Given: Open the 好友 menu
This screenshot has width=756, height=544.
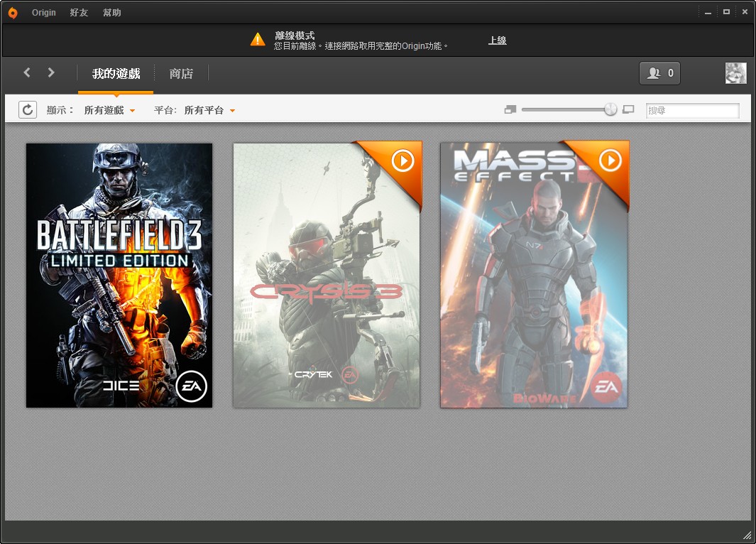Looking at the screenshot, I should coord(79,13).
